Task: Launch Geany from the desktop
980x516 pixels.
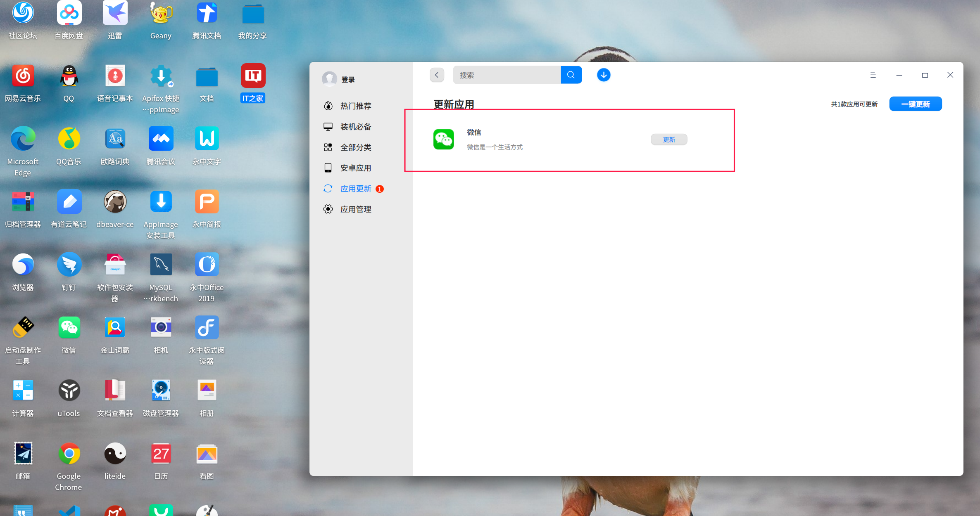Action: [161, 13]
